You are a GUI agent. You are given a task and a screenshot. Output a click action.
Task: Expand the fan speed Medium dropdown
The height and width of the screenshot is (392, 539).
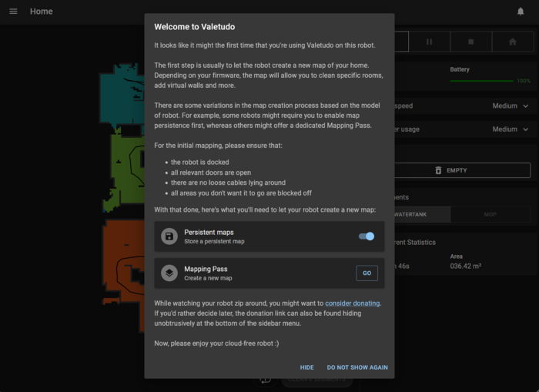pyautogui.click(x=510, y=106)
